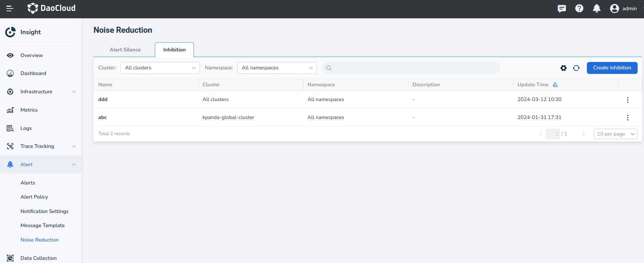Open the Cluster dropdown filter

click(x=160, y=68)
